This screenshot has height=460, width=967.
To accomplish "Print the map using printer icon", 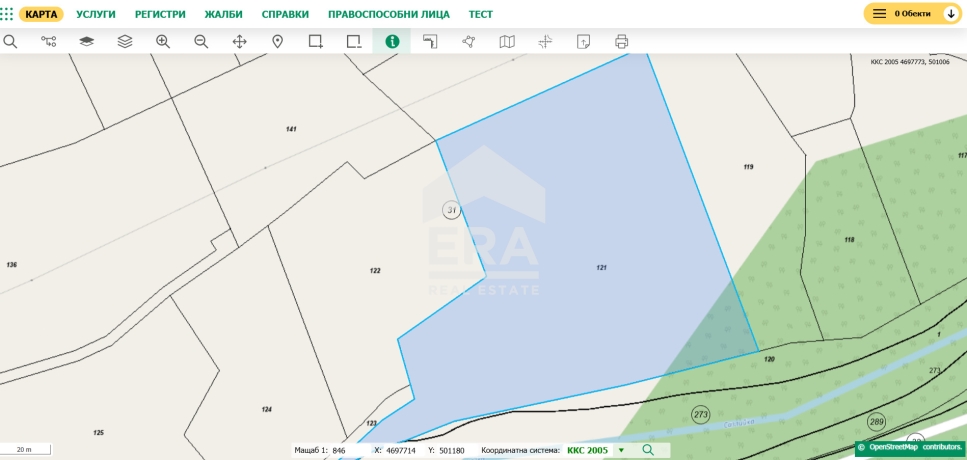I will point(622,41).
